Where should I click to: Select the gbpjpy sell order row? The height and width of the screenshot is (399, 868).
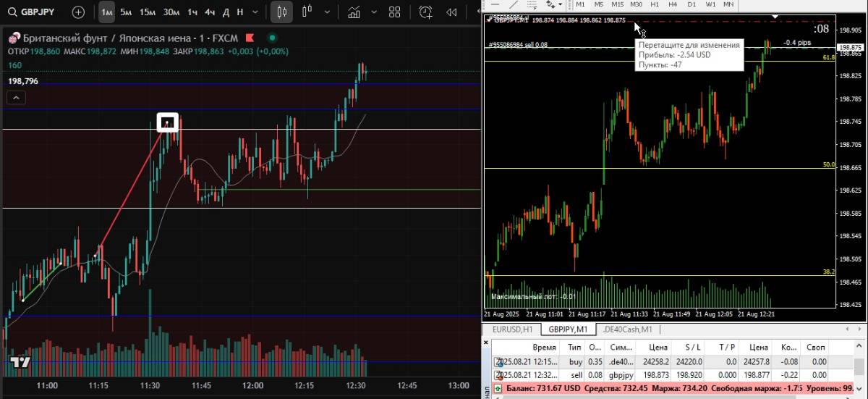(x=651, y=374)
